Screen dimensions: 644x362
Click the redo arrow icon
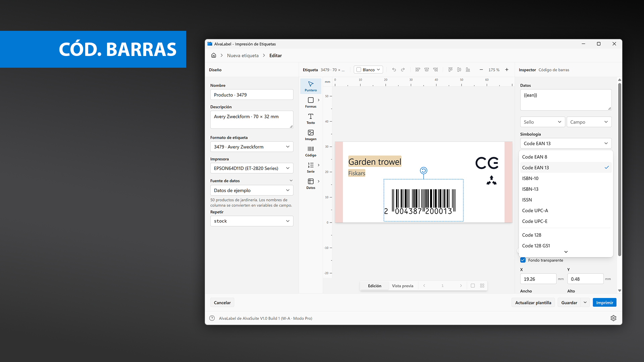click(403, 70)
